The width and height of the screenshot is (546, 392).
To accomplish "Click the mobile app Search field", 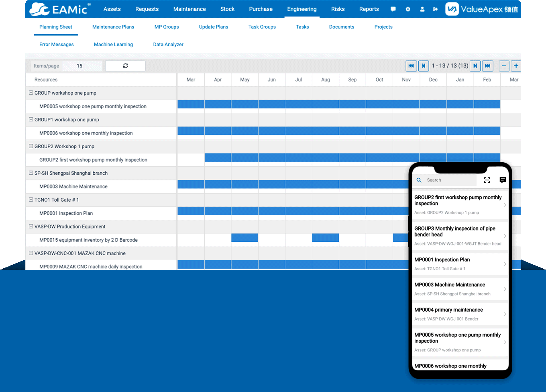I will [446, 180].
